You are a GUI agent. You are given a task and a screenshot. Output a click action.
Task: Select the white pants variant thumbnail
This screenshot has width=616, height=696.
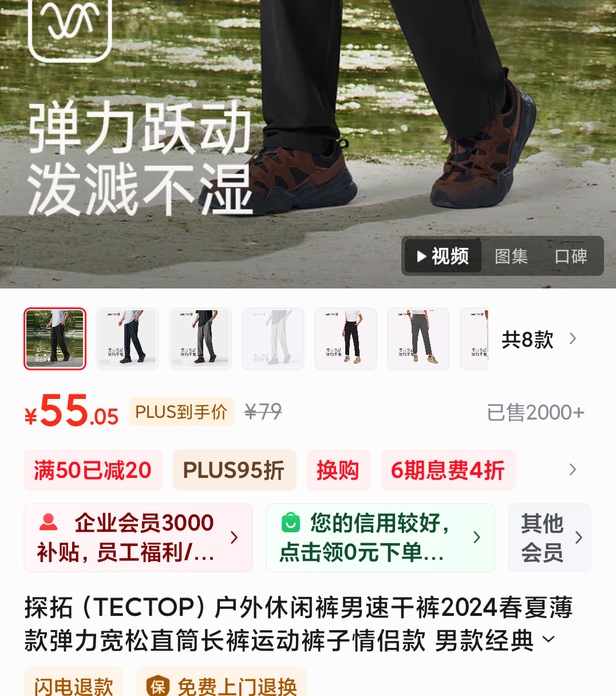point(273,339)
